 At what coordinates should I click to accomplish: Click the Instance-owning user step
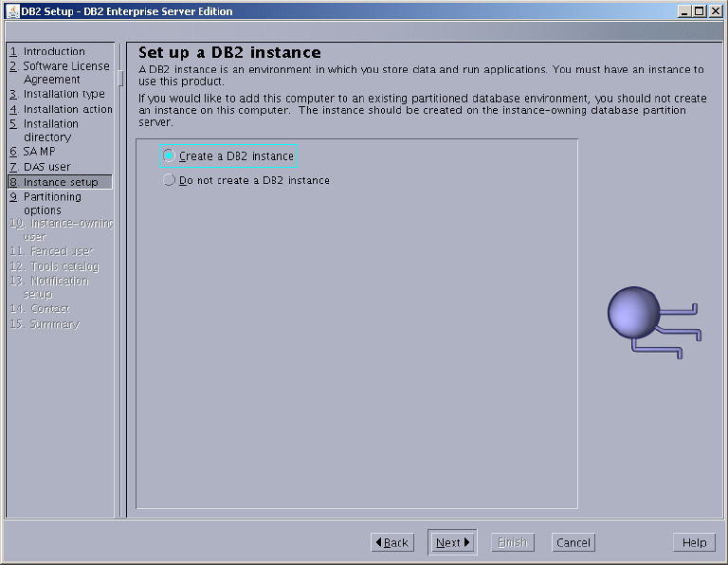(x=62, y=229)
